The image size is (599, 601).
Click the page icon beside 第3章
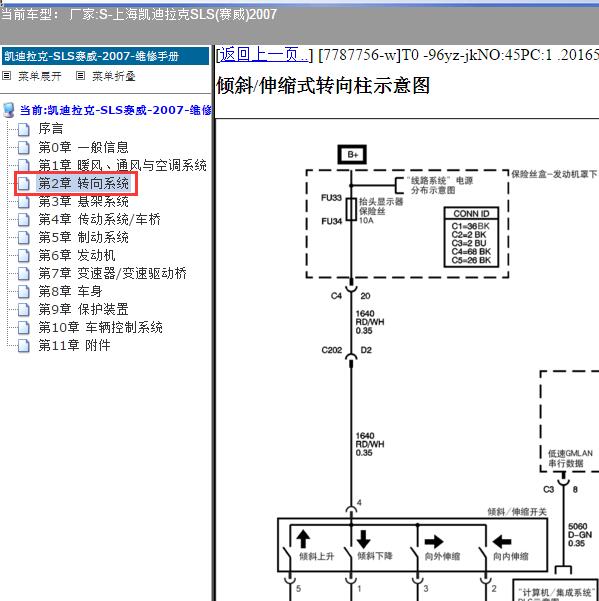[24, 201]
